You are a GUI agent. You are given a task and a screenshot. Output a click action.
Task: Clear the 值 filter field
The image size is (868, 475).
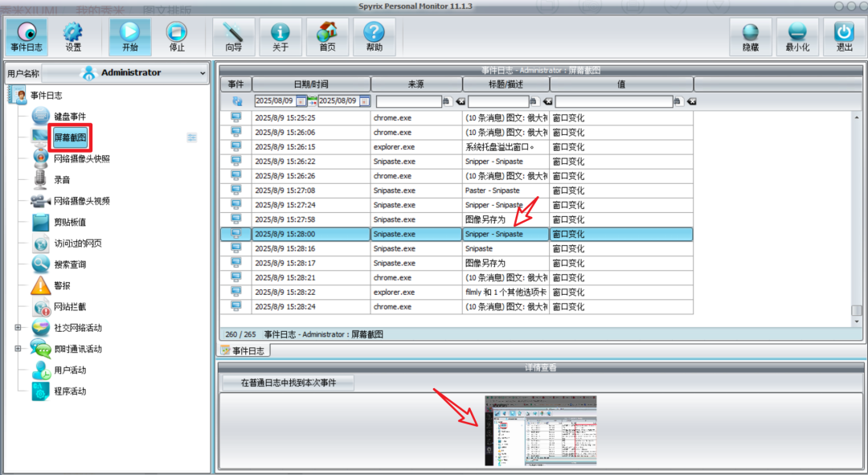tap(691, 101)
